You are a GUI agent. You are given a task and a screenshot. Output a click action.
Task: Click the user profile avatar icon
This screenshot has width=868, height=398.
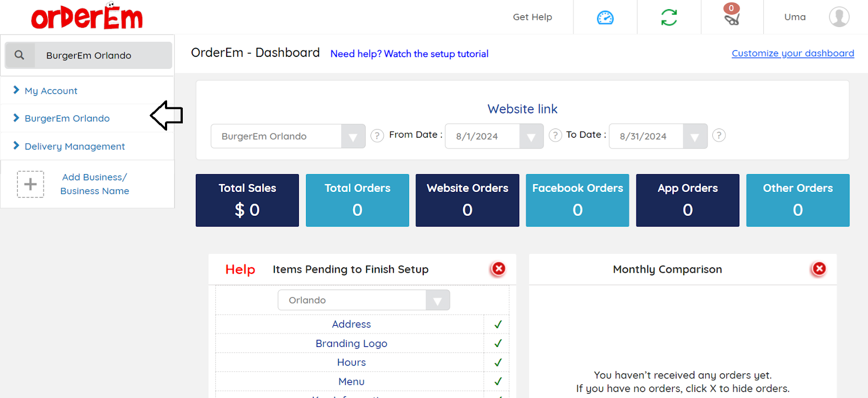pos(839,17)
